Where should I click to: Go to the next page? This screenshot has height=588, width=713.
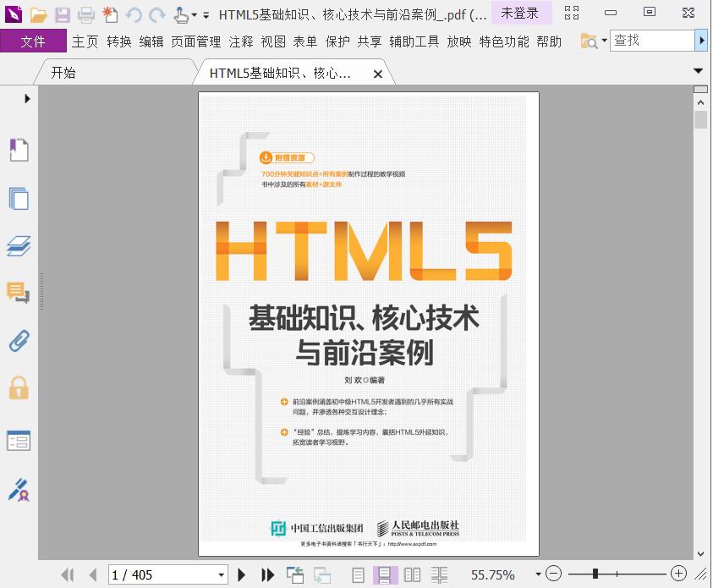241,574
